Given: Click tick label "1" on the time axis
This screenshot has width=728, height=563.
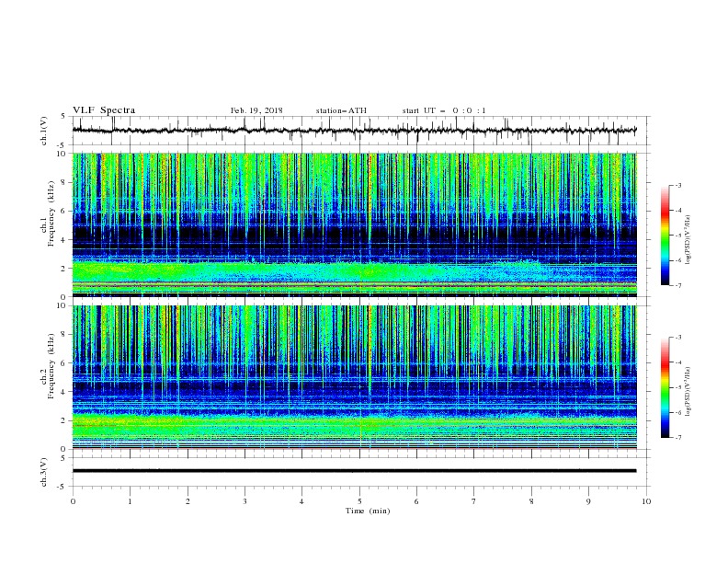Looking at the screenshot, I should (x=130, y=501).
